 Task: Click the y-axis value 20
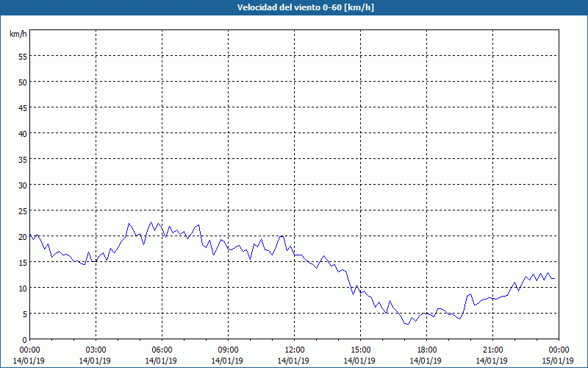coord(23,237)
